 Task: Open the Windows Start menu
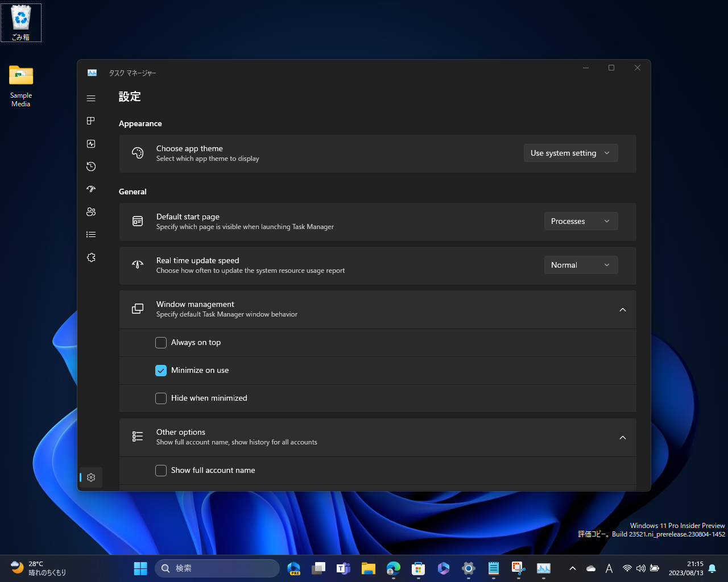click(x=140, y=568)
